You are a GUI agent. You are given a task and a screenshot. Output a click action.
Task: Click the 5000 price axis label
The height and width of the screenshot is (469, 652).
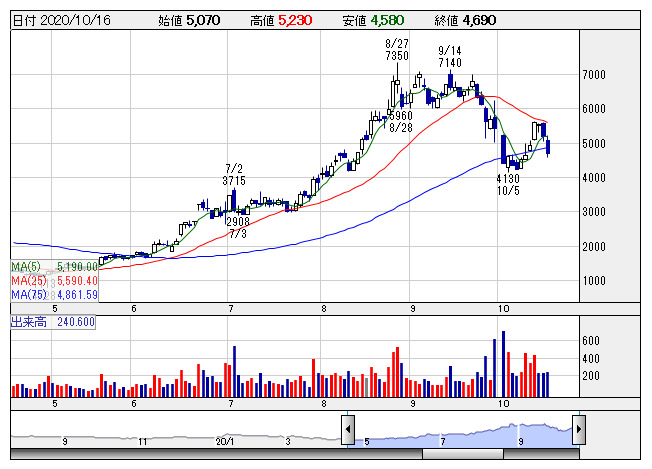[x=594, y=144]
